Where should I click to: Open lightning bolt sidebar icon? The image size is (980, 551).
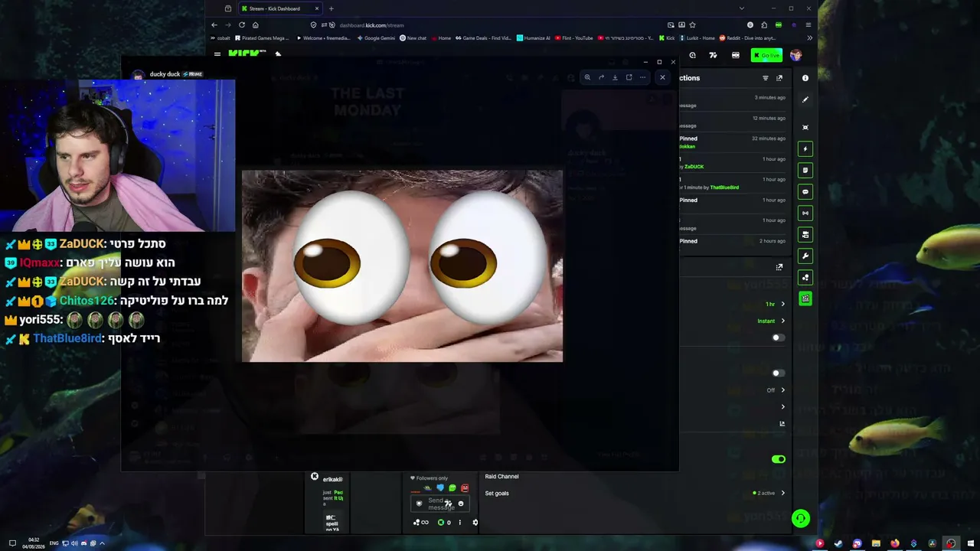(x=805, y=148)
